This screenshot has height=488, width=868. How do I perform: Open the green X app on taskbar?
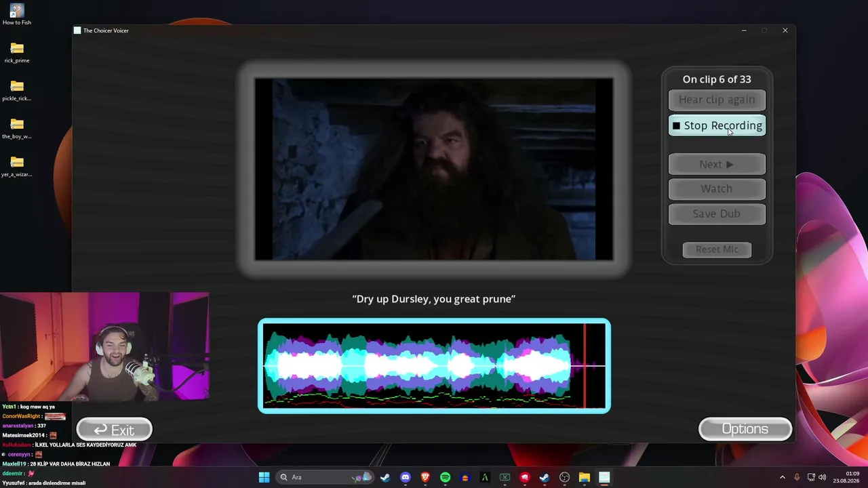click(505, 477)
